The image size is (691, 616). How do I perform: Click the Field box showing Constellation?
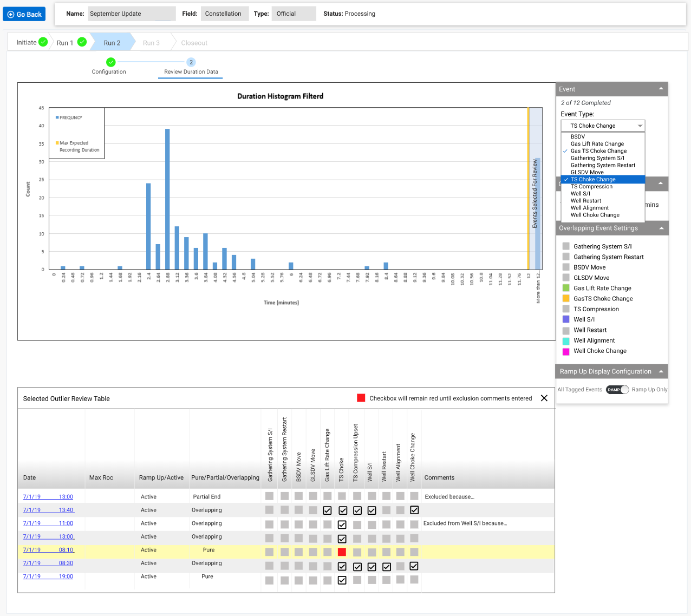click(225, 14)
